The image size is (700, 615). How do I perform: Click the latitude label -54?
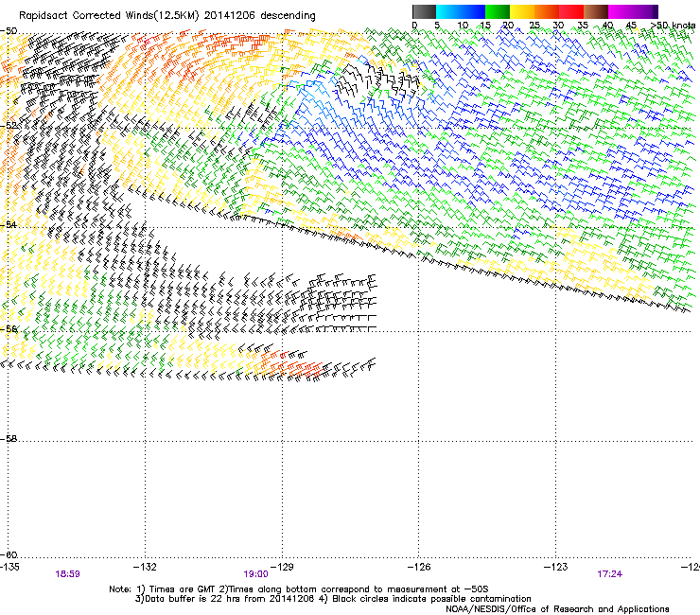click(x=9, y=224)
